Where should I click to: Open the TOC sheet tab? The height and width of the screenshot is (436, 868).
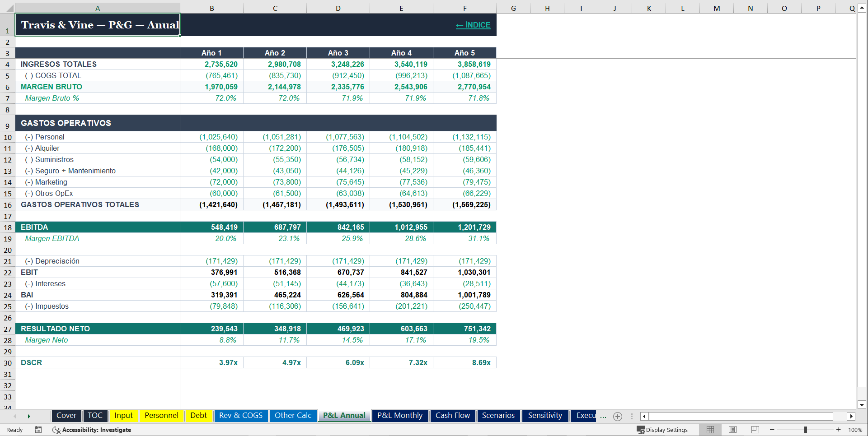coord(95,416)
